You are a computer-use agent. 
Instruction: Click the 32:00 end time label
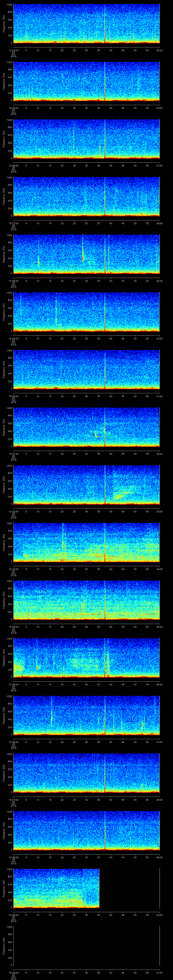click(159, 454)
